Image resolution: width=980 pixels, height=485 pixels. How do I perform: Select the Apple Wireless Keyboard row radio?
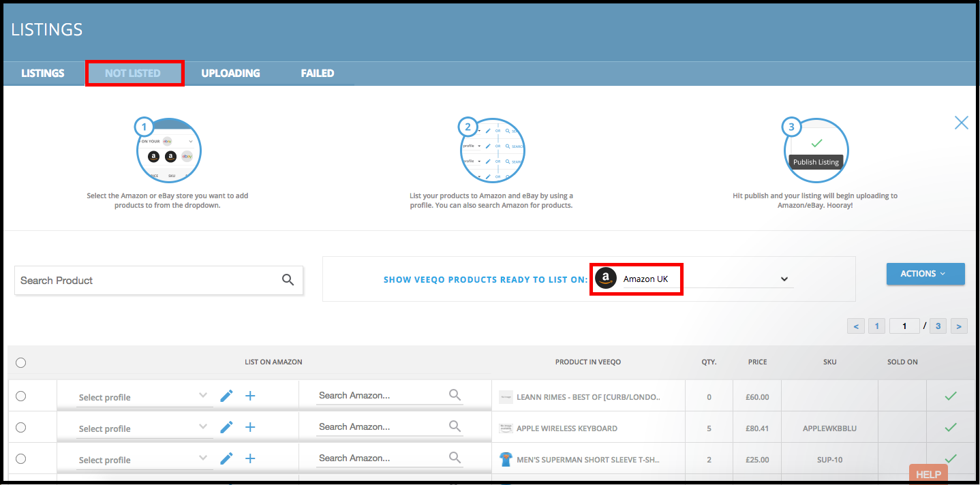tap(20, 428)
